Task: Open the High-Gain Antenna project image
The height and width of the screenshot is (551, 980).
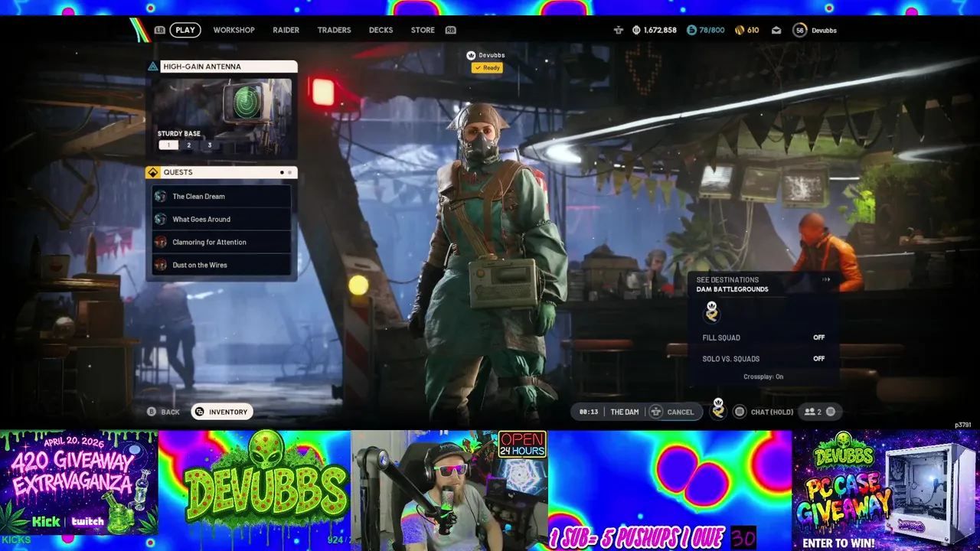Action: (222, 117)
